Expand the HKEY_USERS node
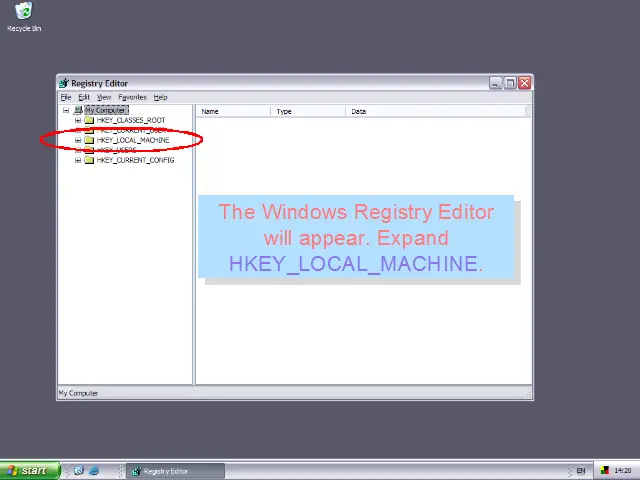The height and width of the screenshot is (480, 640). (78, 150)
